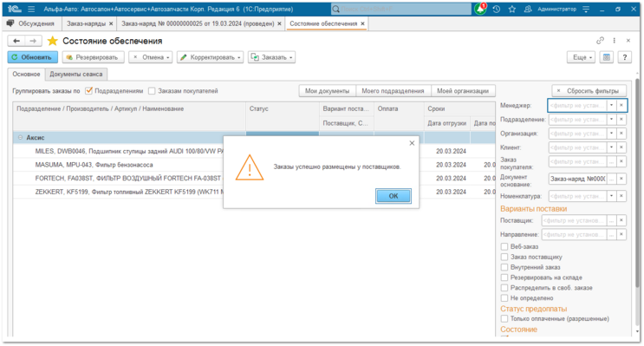
Task: Open the calculator/table icon button
Action: [x=607, y=57]
